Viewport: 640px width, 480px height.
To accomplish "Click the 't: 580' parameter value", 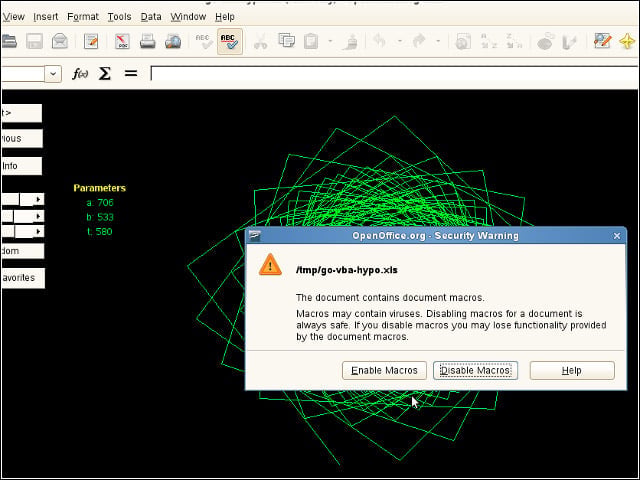I will click(100, 232).
